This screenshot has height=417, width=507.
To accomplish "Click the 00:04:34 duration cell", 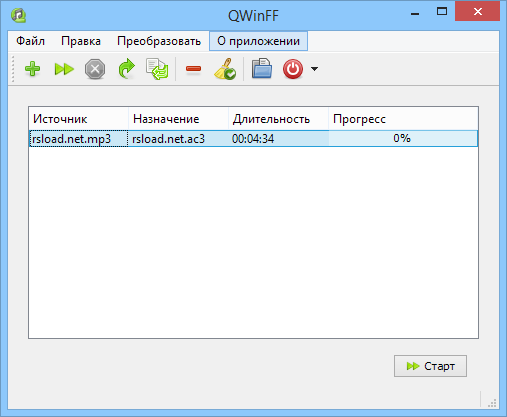I will [279, 138].
